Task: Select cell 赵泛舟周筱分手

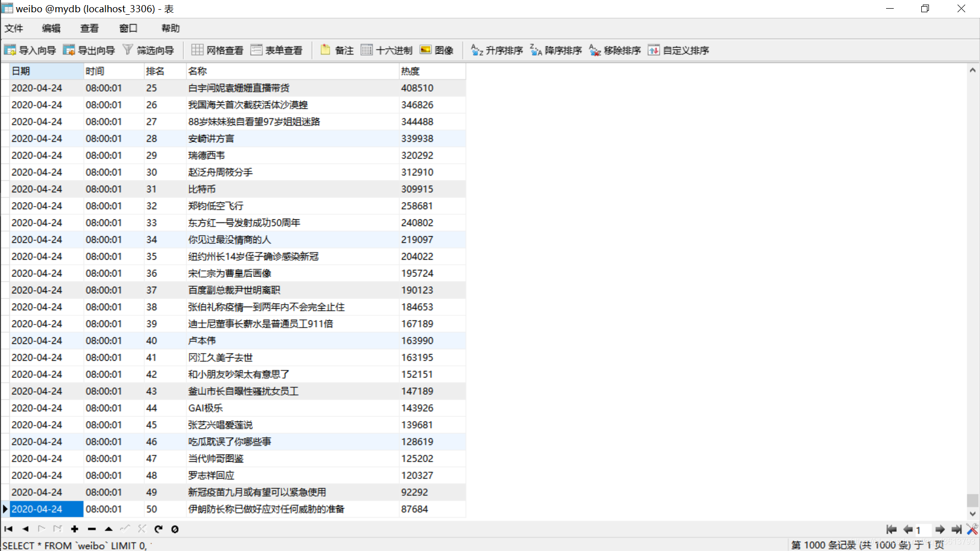Action: point(292,172)
